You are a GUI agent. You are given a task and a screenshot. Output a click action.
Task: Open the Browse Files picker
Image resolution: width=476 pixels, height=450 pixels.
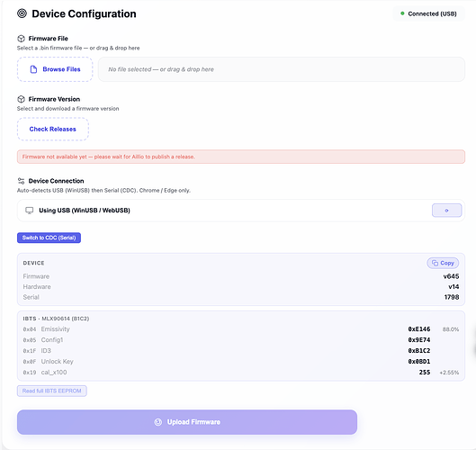tap(55, 69)
